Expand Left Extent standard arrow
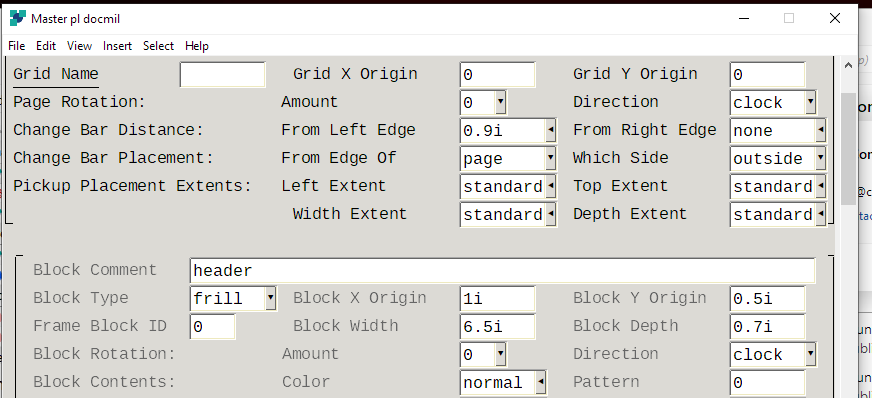 (x=551, y=187)
